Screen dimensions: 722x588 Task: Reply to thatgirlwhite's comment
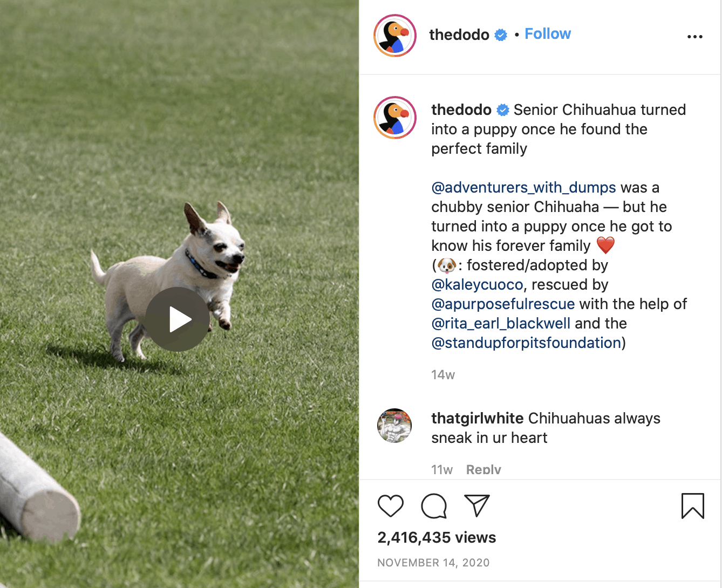483,469
